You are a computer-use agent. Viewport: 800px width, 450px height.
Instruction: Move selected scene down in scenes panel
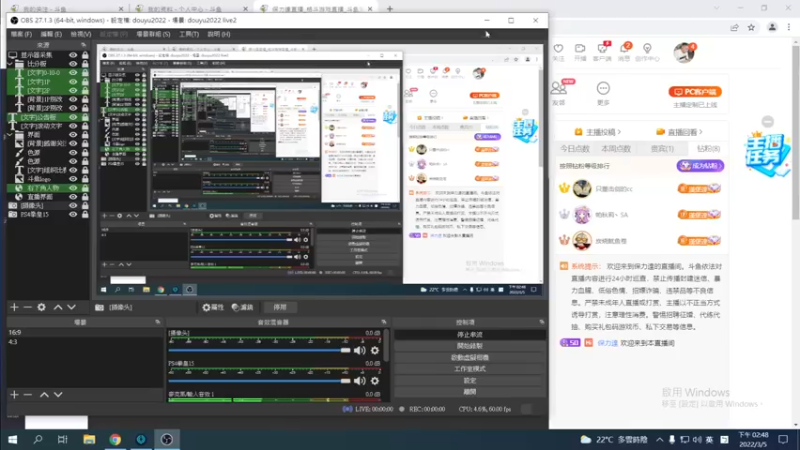(x=58, y=394)
